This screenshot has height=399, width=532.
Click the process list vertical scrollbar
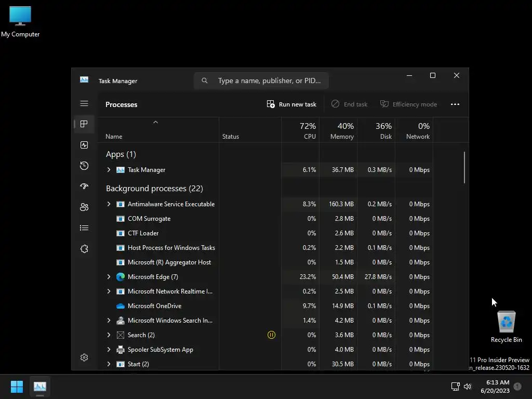[464, 168]
